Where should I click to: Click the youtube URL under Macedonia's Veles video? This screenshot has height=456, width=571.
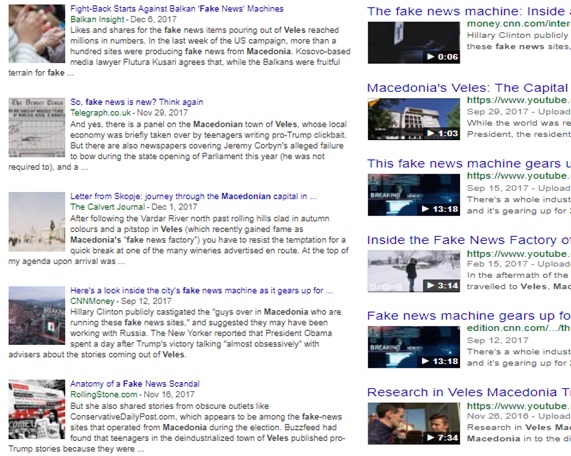click(519, 100)
